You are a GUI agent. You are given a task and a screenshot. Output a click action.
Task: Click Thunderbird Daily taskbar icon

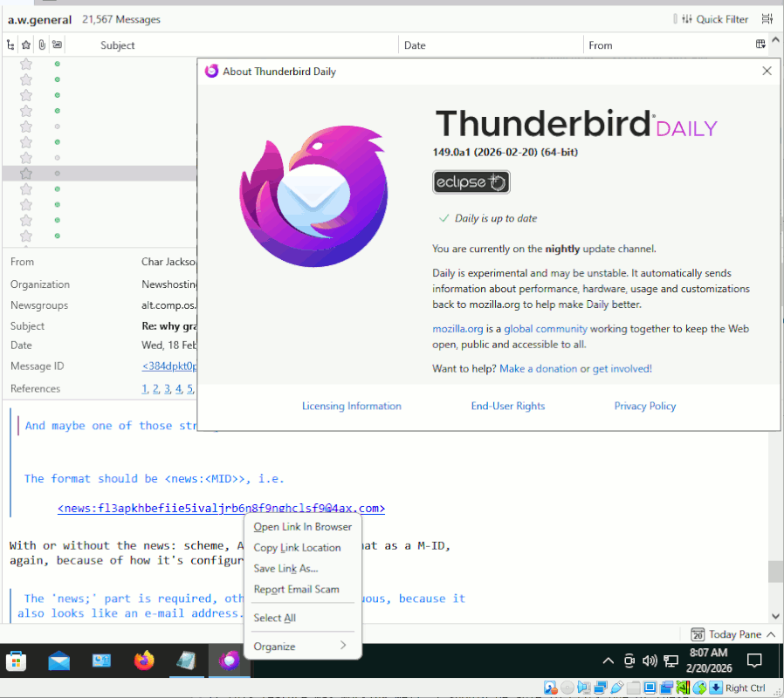(x=229, y=661)
